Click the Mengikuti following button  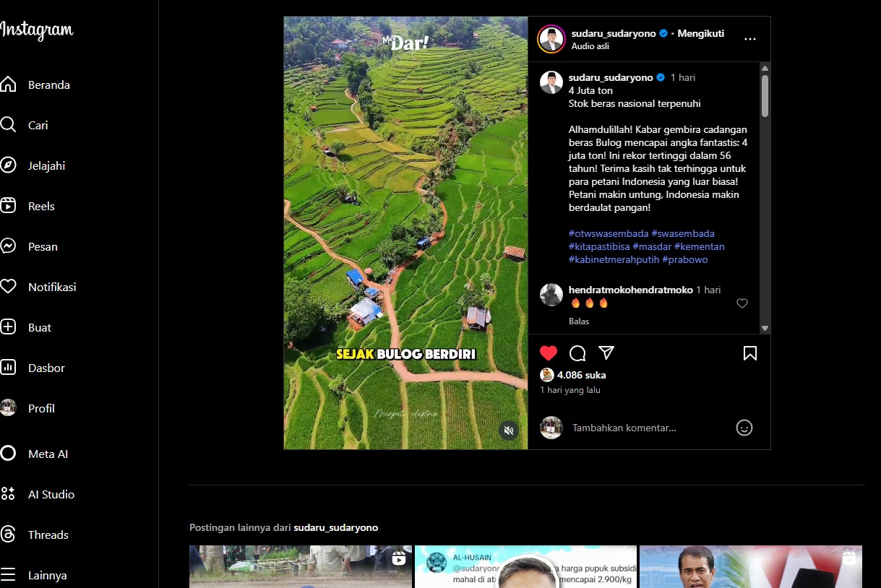700,33
